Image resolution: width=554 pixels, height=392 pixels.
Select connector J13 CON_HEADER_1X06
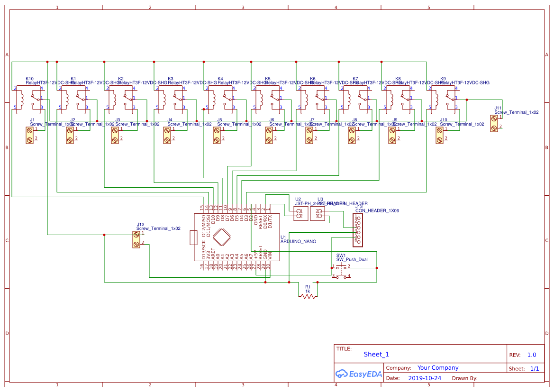pos(358,230)
